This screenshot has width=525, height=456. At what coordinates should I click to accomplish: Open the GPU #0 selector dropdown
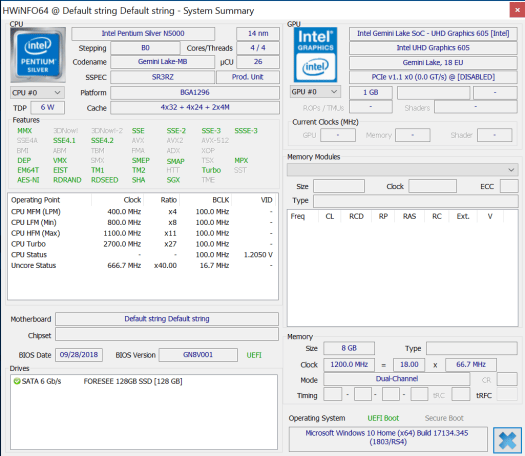coord(315,92)
